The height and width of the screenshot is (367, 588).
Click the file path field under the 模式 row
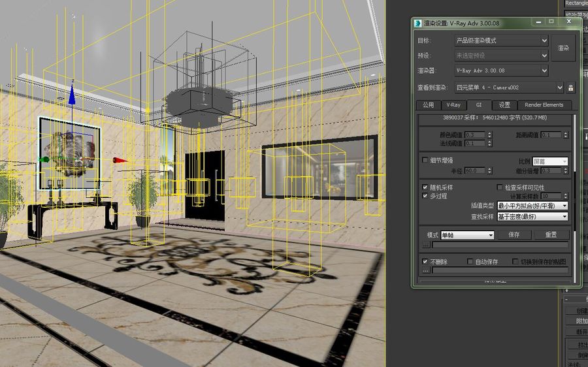[500, 245]
